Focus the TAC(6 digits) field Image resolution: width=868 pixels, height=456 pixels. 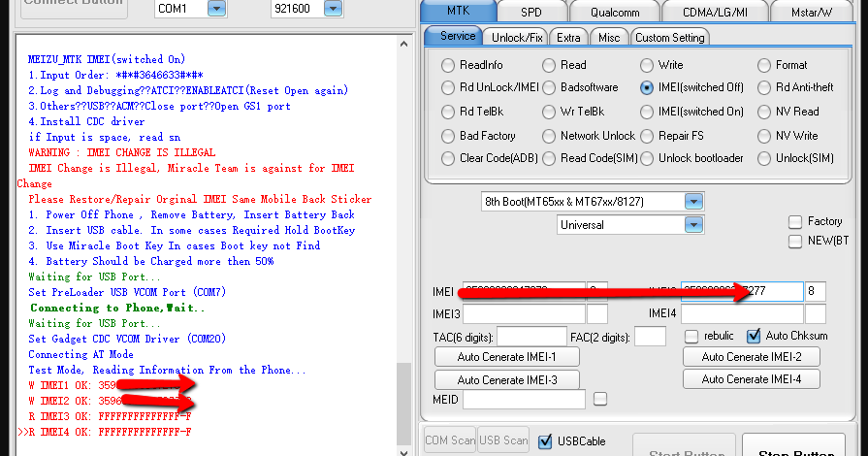(531, 337)
